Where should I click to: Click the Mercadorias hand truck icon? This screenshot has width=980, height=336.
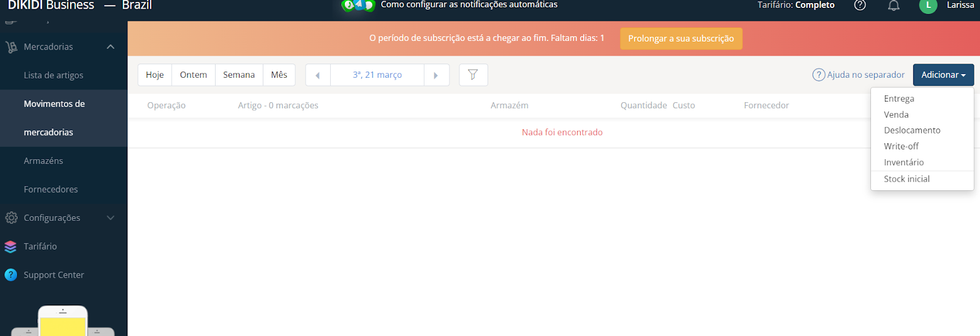coord(11,47)
